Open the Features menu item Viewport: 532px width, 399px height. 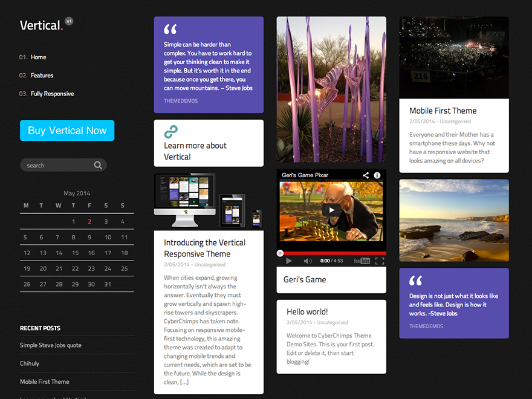(42, 76)
